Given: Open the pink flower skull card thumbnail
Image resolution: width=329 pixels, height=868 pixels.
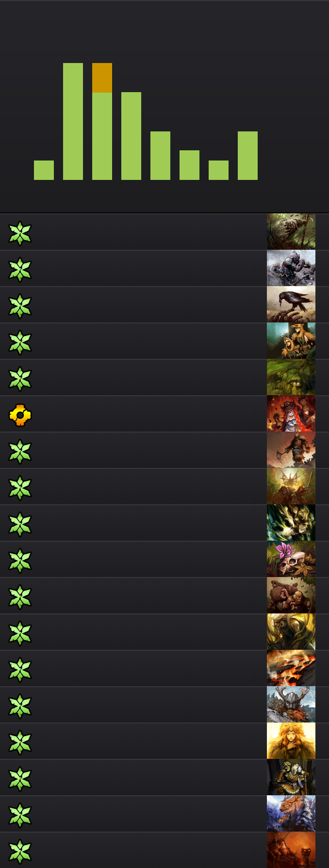Looking at the screenshot, I should click(x=291, y=559).
